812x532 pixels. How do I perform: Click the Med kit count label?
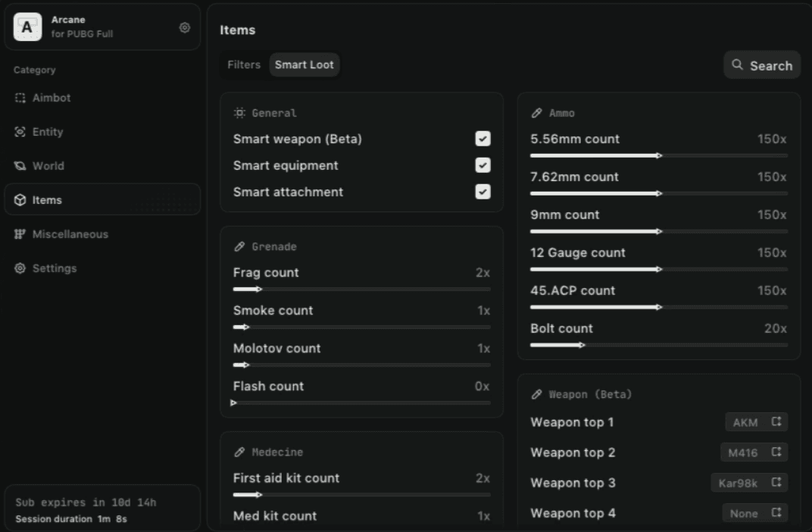275,516
